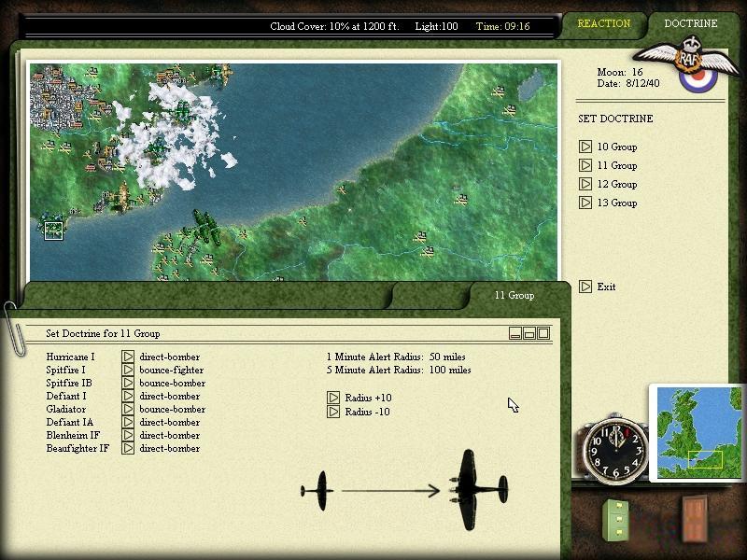
Task: Click the Time: 09:16 readout
Action: click(503, 27)
